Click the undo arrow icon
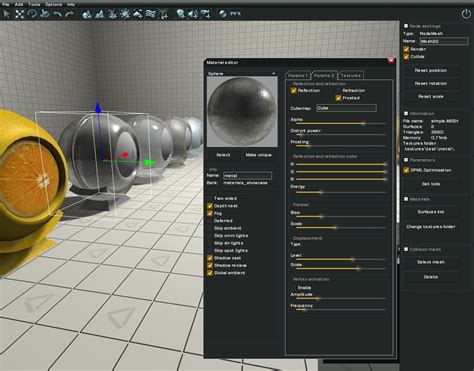Image resolution: width=474 pixels, height=371 pixels. 57,14
